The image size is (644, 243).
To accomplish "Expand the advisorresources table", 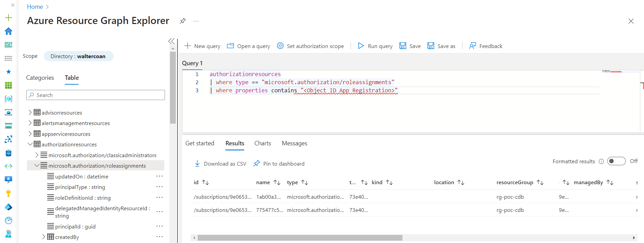I will [30, 112].
